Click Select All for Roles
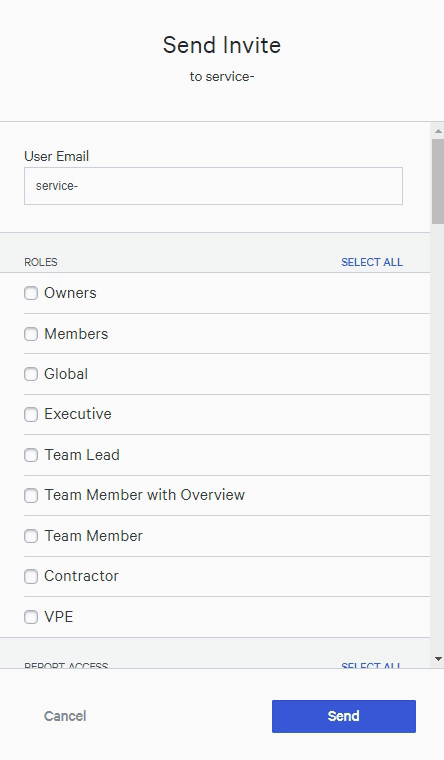Viewport: 444px width, 760px height. pyautogui.click(x=372, y=262)
